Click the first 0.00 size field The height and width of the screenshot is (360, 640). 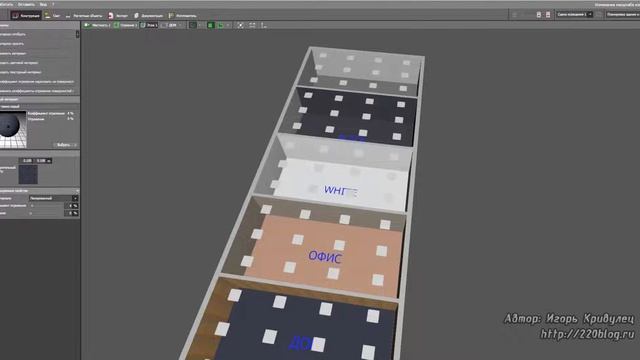pos(27,161)
